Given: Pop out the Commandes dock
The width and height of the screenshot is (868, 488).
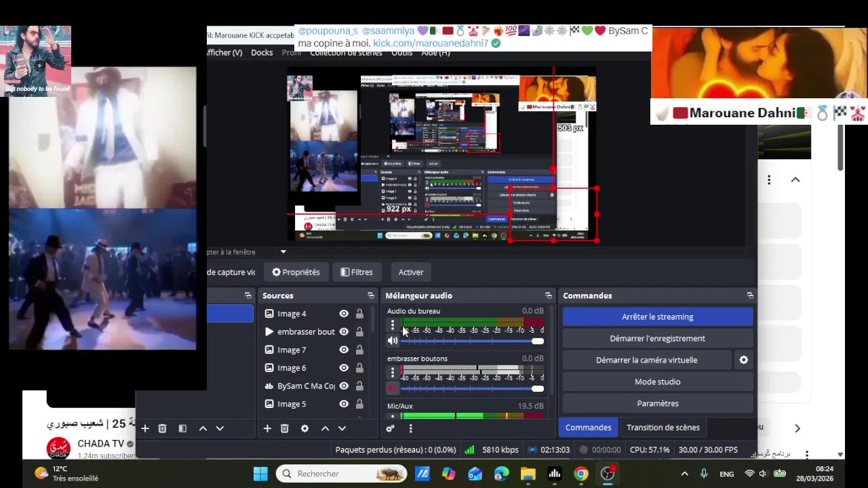Looking at the screenshot, I should click(750, 296).
